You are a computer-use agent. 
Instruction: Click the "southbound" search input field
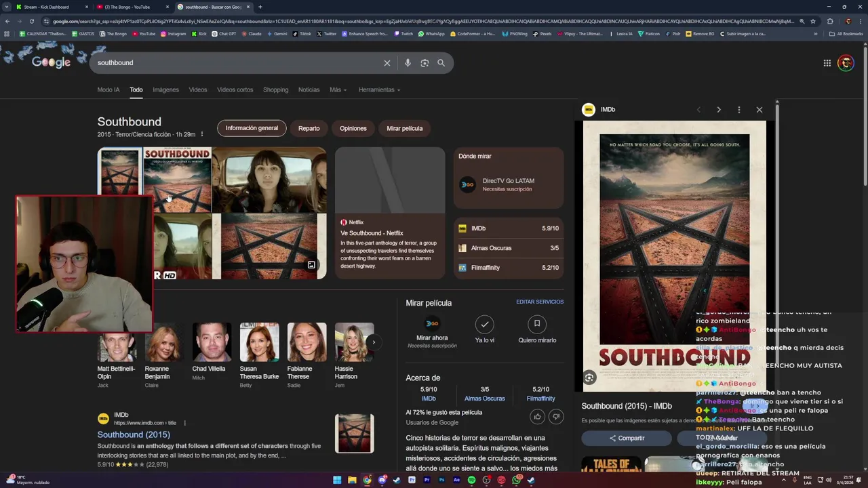pyautogui.click(x=237, y=63)
